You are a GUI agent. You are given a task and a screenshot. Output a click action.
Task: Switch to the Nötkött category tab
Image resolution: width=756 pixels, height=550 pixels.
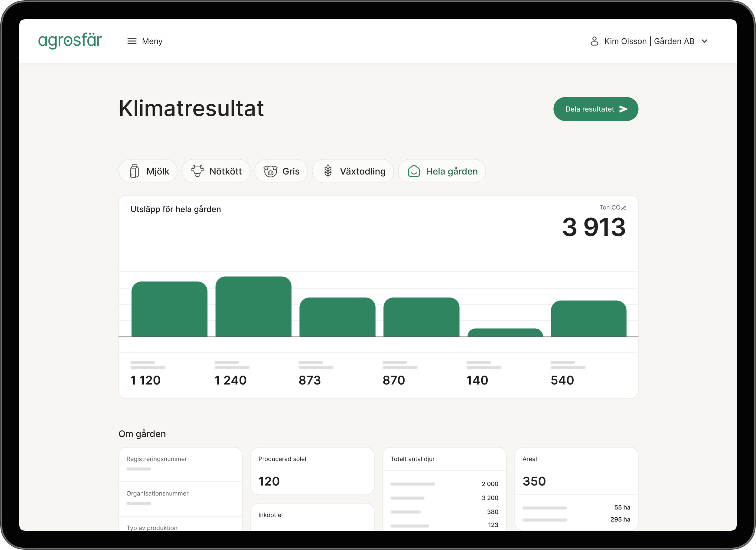[x=216, y=171]
